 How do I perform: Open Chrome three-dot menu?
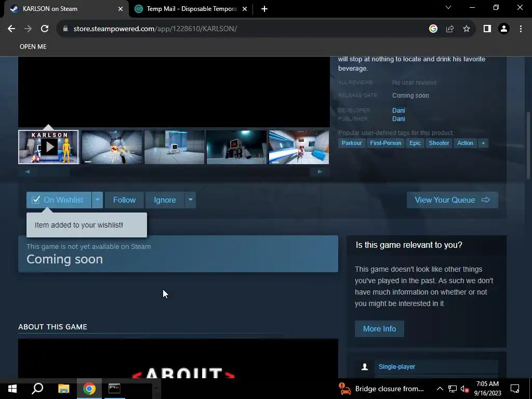521,29
